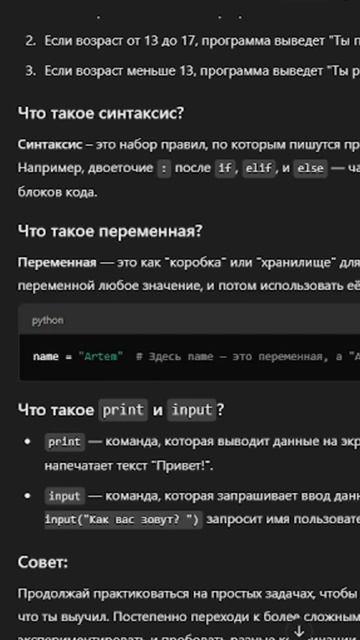Viewport: 360px width, 640px height.
Task: Click the text 'блоков кода.'
Action: point(57,192)
